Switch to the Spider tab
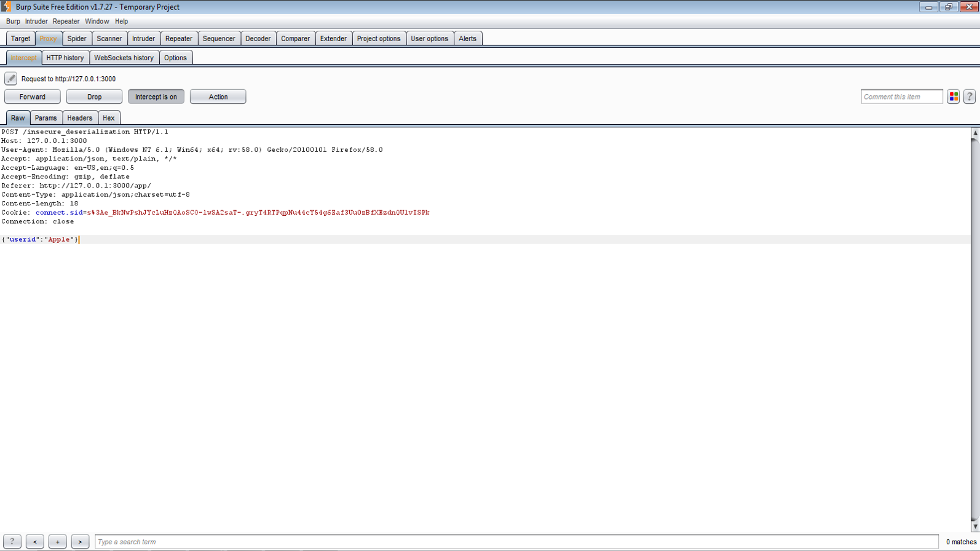Screen dimensions: 980x551 click(77, 38)
